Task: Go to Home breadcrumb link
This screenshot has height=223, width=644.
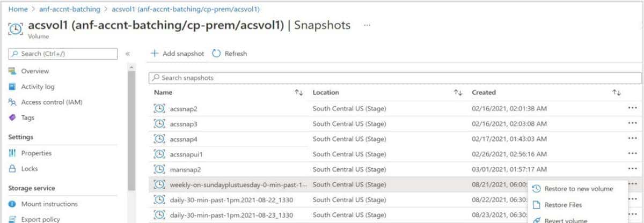Action: click(x=18, y=9)
